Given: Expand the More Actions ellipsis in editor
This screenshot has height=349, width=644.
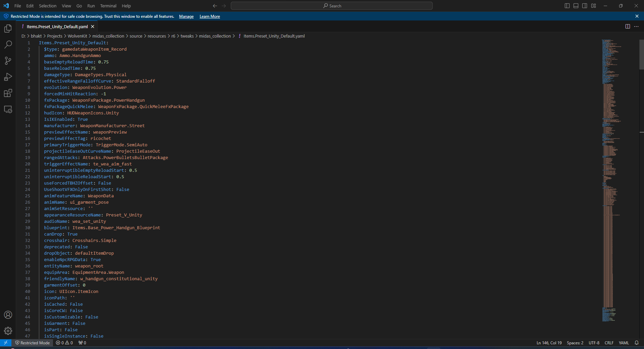Looking at the screenshot, I should coord(636,27).
